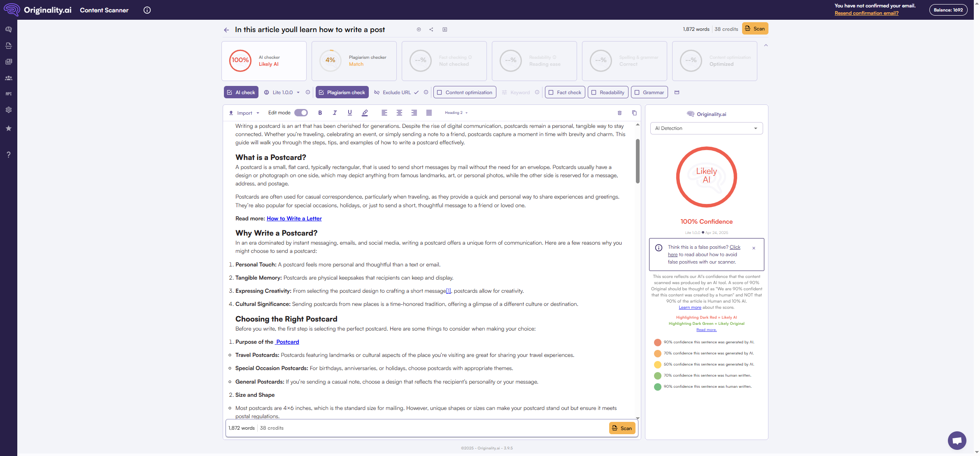
Task: Click the back arrow beside the article title
Action: coord(226,30)
